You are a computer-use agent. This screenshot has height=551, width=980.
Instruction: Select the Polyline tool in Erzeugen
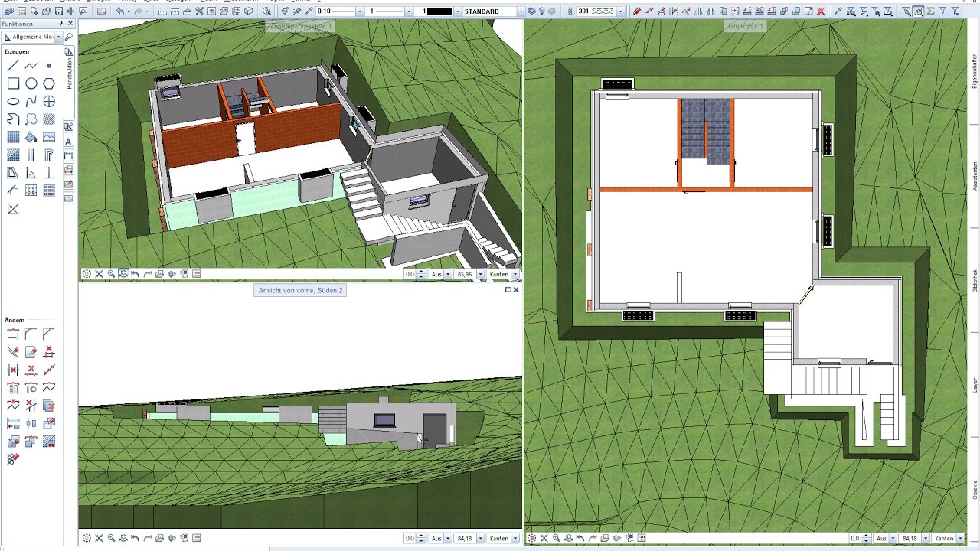[31, 66]
